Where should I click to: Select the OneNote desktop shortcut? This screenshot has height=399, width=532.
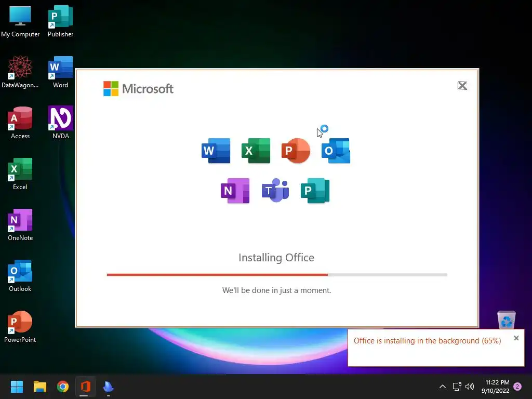[20, 224]
